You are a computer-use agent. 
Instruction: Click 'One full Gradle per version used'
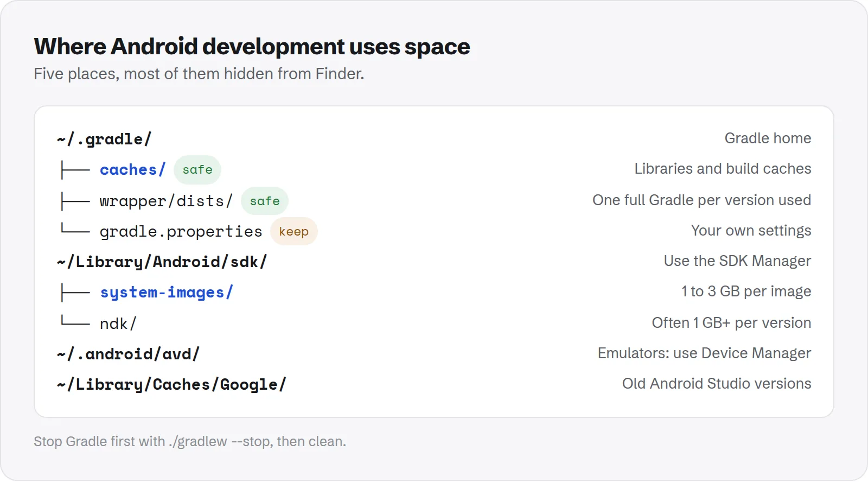pyautogui.click(x=701, y=200)
